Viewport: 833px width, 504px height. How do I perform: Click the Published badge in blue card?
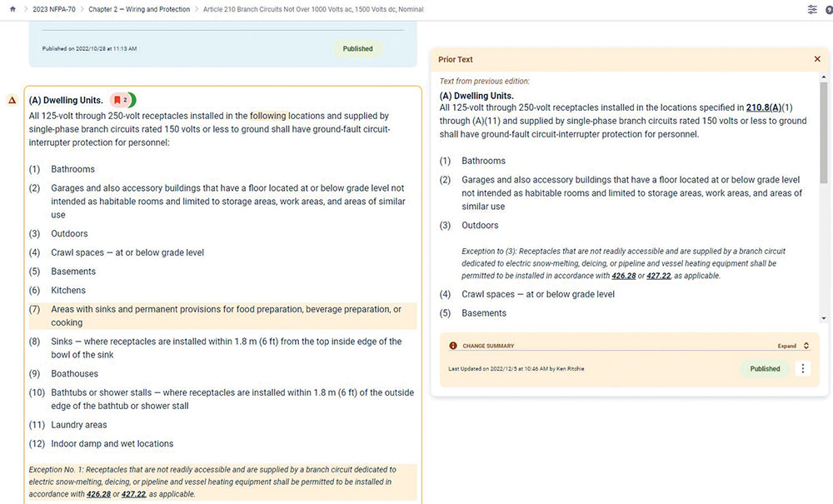click(x=357, y=48)
